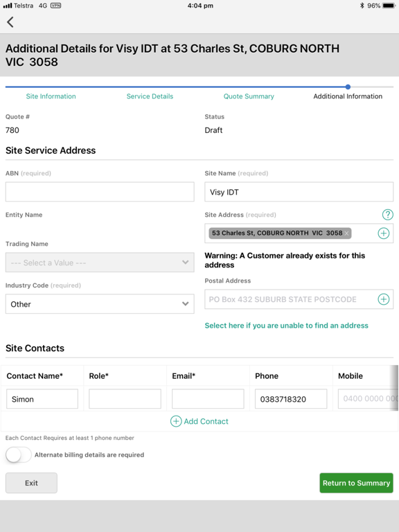
Task: Click the progress indicator dot
Action: pos(348,87)
